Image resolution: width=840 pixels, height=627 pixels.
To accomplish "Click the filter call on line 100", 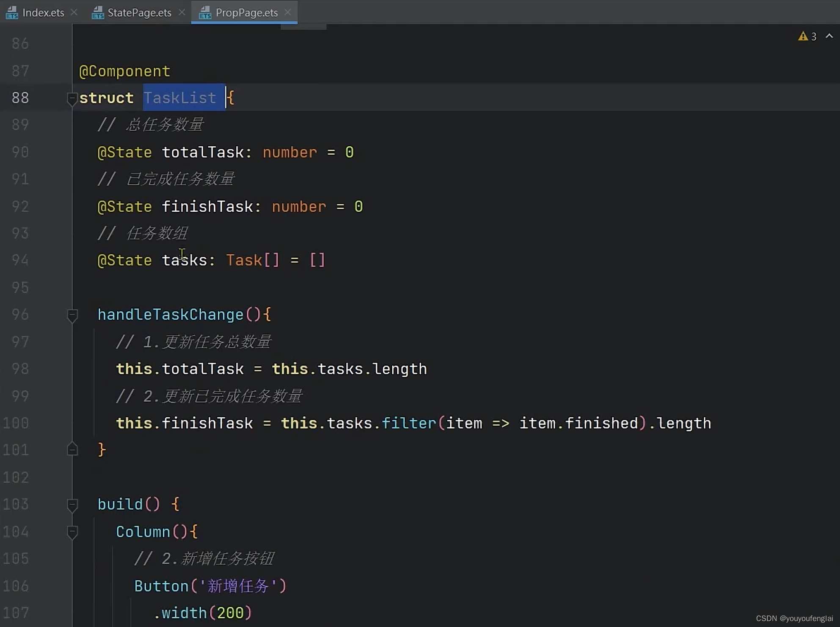I will point(409,423).
